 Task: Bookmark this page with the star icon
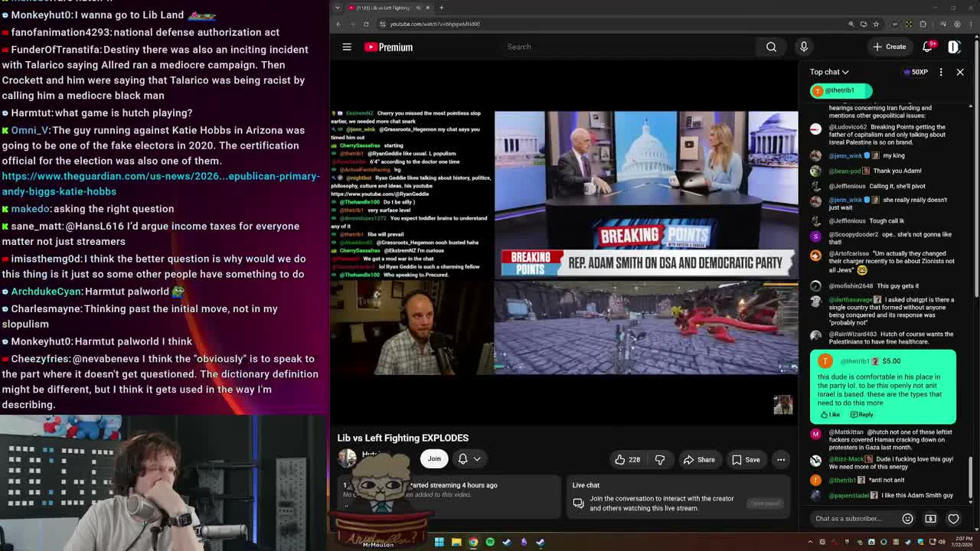point(876,24)
